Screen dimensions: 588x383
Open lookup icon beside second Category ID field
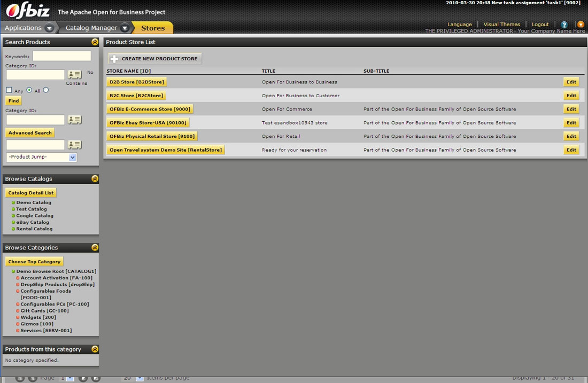pos(75,120)
